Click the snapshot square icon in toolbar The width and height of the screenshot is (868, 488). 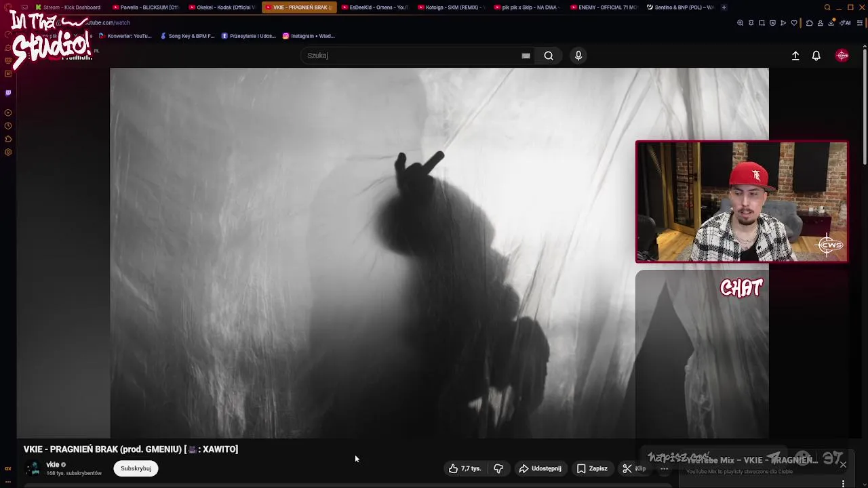tap(762, 23)
